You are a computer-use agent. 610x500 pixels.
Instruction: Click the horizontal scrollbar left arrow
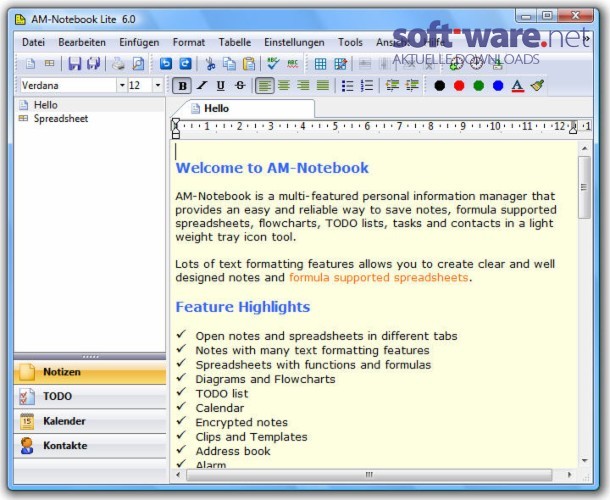[x=178, y=475]
